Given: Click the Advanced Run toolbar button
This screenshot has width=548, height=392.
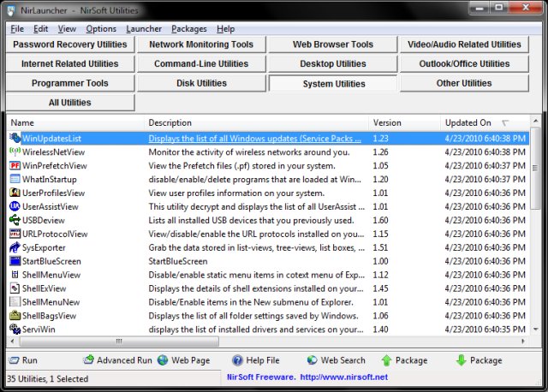Looking at the screenshot, I should point(117,360).
